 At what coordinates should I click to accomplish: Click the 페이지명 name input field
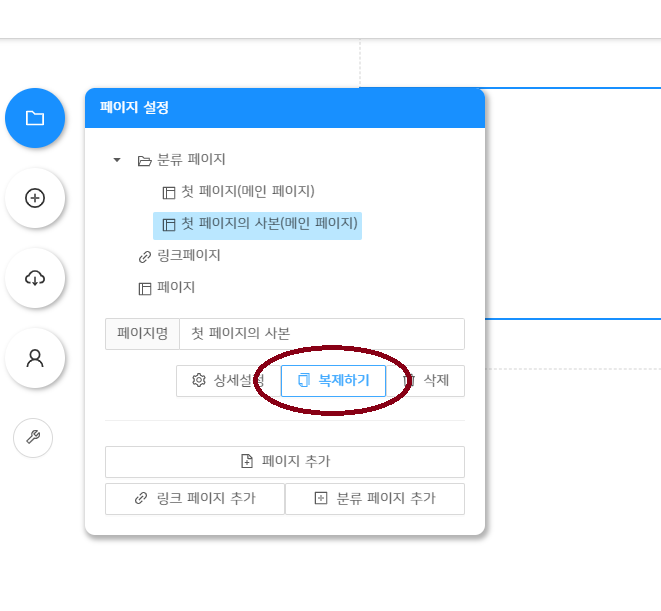pyautogui.click(x=321, y=334)
